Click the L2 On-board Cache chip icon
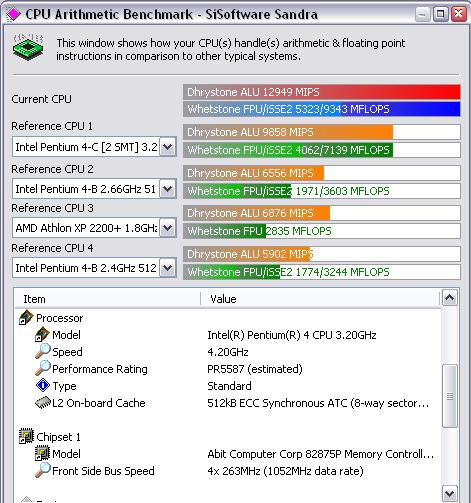Image resolution: width=471 pixels, height=503 pixels. [43, 403]
